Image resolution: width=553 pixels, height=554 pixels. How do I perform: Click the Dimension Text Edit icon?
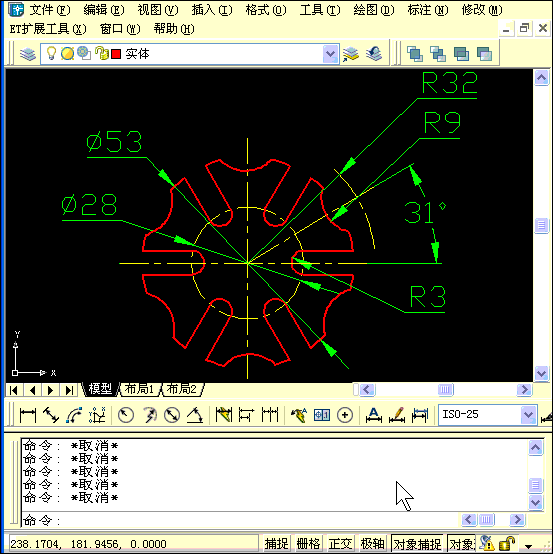point(397,415)
